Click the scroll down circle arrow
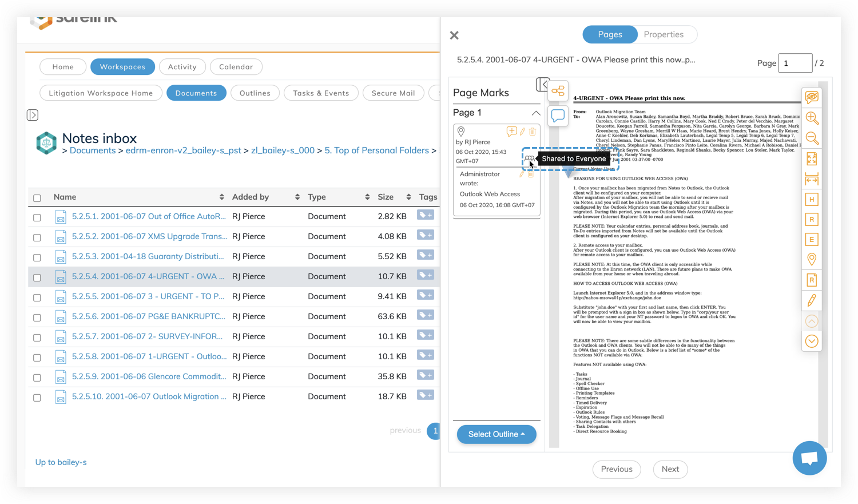858x504 pixels. (812, 342)
